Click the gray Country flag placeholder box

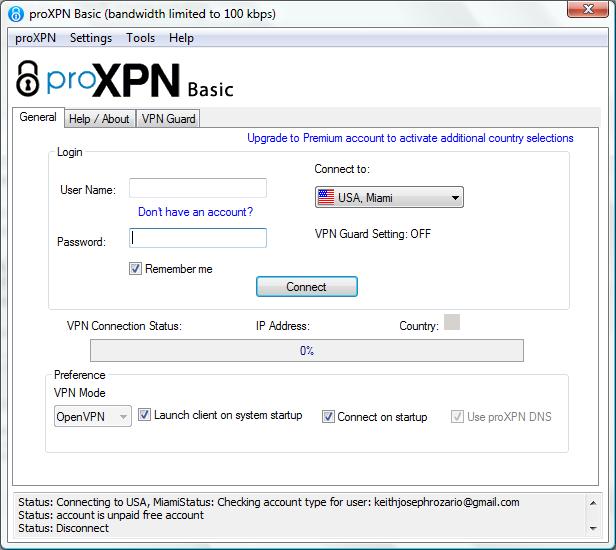(452, 322)
